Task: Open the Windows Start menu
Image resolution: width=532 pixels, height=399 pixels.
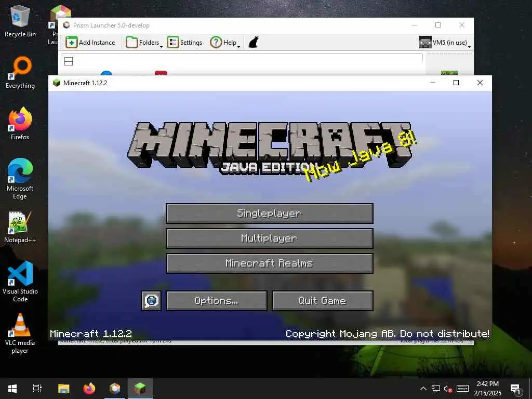Action: click(12, 389)
